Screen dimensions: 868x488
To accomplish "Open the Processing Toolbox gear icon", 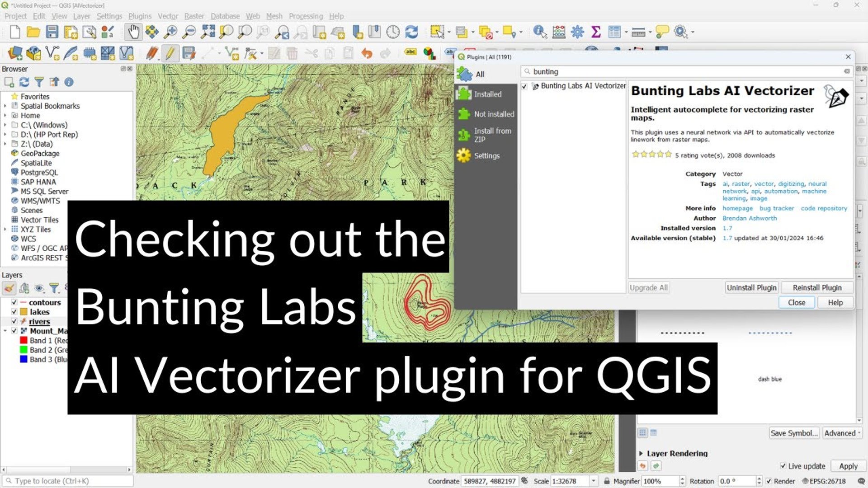I will pyautogui.click(x=577, y=32).
